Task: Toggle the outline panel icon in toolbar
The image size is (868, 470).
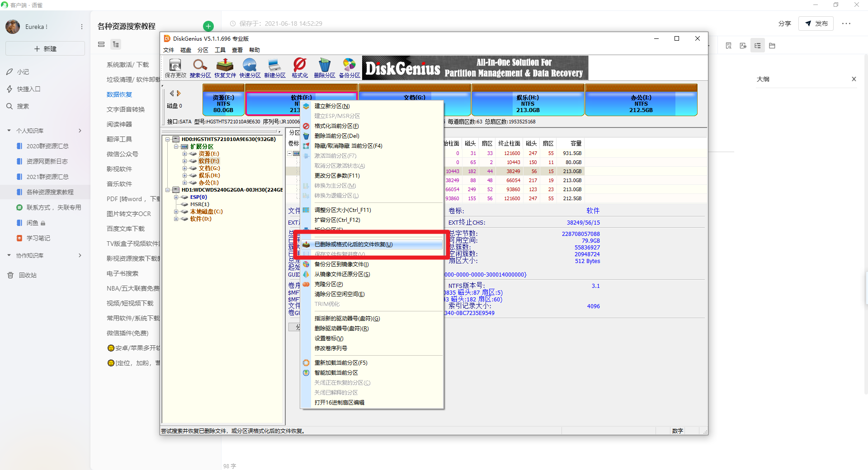Action: (x=758, y=46)
